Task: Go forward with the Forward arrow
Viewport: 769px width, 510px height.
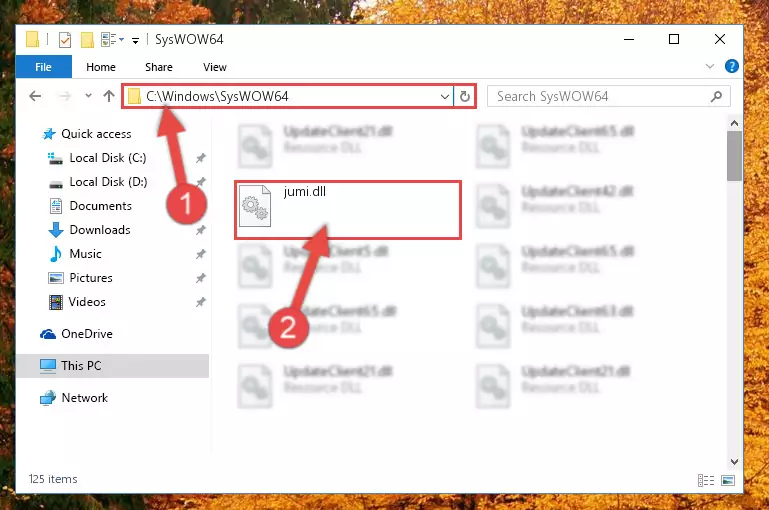Action: point(64,96)
